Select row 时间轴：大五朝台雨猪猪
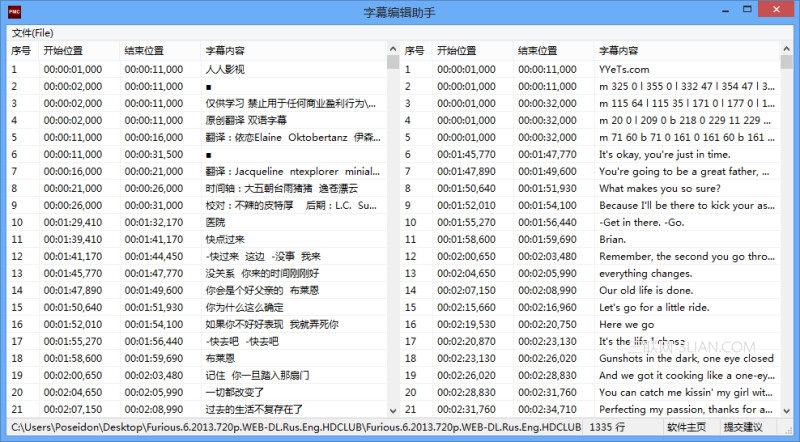Image resolution: width=800 pixels, height=442 pixels. click(x=197, y=188)
